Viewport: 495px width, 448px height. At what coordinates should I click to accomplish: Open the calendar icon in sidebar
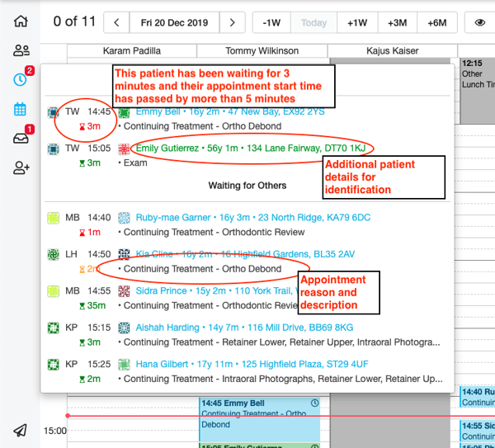coord(21,109)
